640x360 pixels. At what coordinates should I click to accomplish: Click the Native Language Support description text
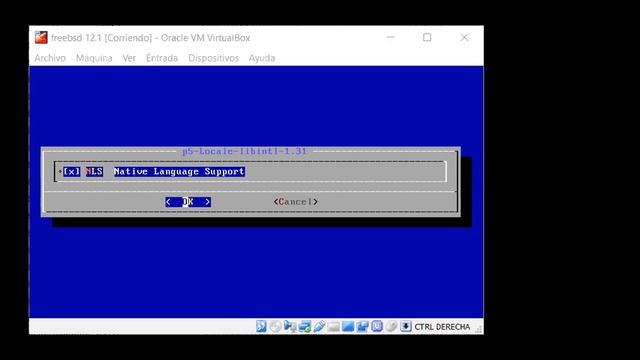point(179,171)
